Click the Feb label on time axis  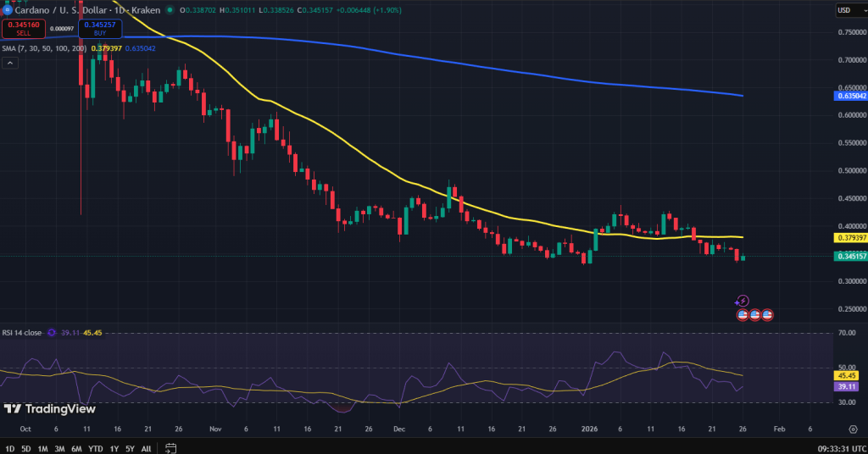[779, 429]
